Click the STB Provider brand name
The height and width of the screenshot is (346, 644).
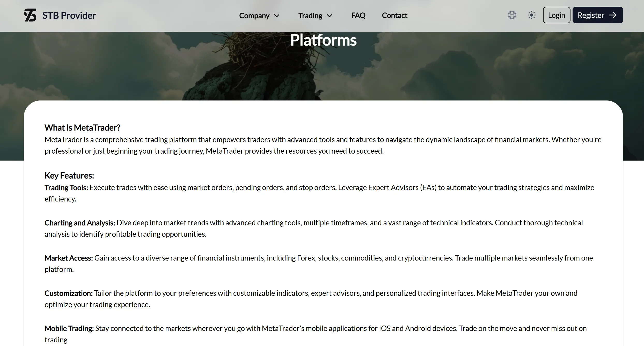coord(69,16)
